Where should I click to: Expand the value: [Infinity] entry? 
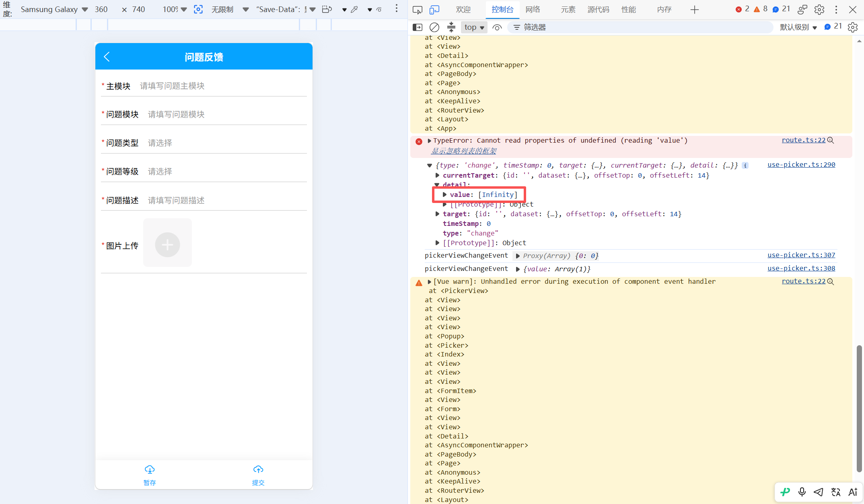click(444, 195)
